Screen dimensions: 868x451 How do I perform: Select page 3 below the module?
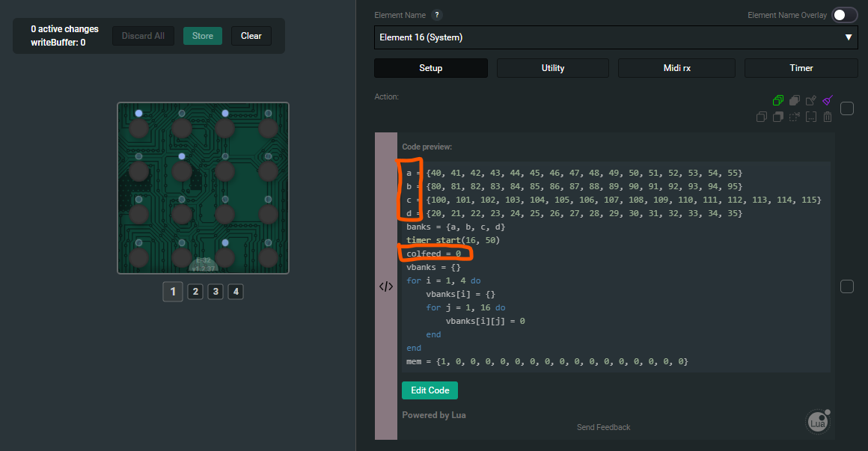pyautogui.click(x=216, y=292)
